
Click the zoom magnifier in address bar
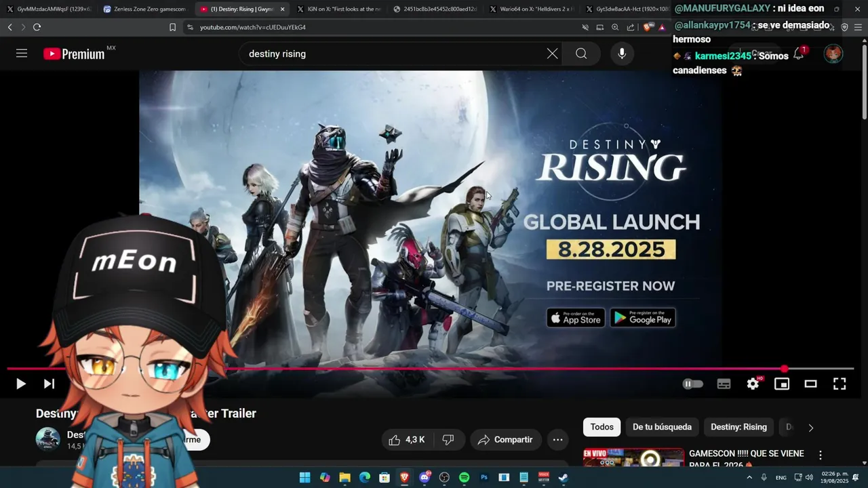(615, 27)
